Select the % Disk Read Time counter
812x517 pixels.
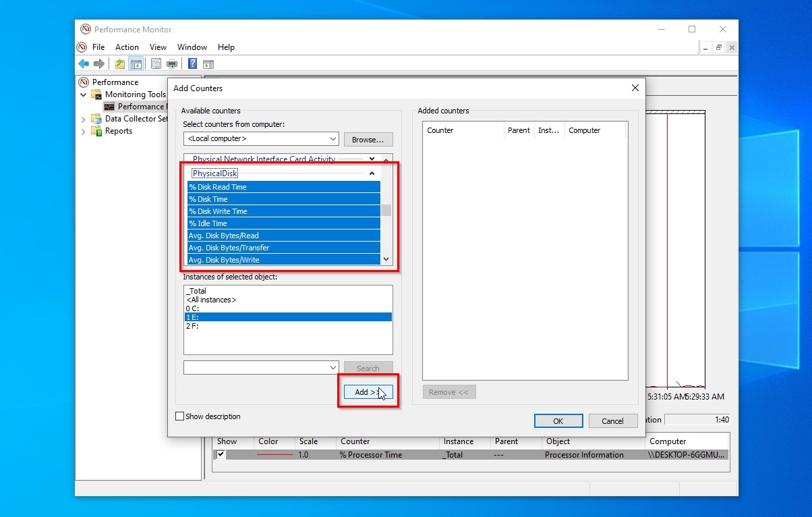tap(284, 187)
